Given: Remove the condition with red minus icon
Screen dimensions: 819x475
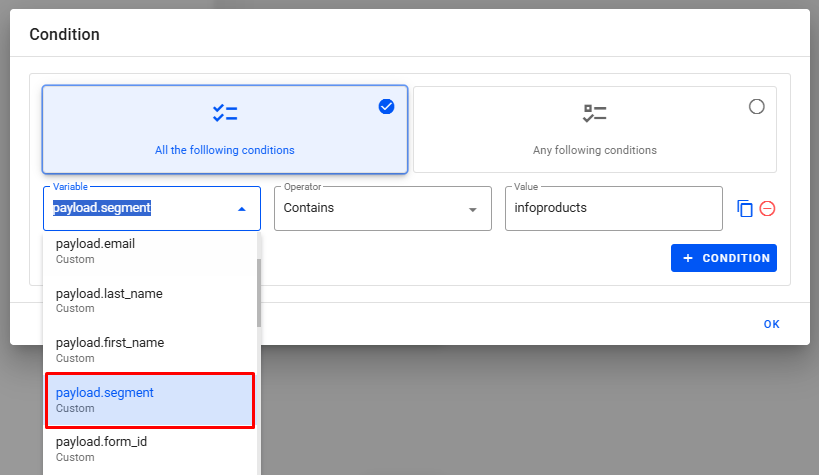Looking at the screenshot, I should 767,209.
